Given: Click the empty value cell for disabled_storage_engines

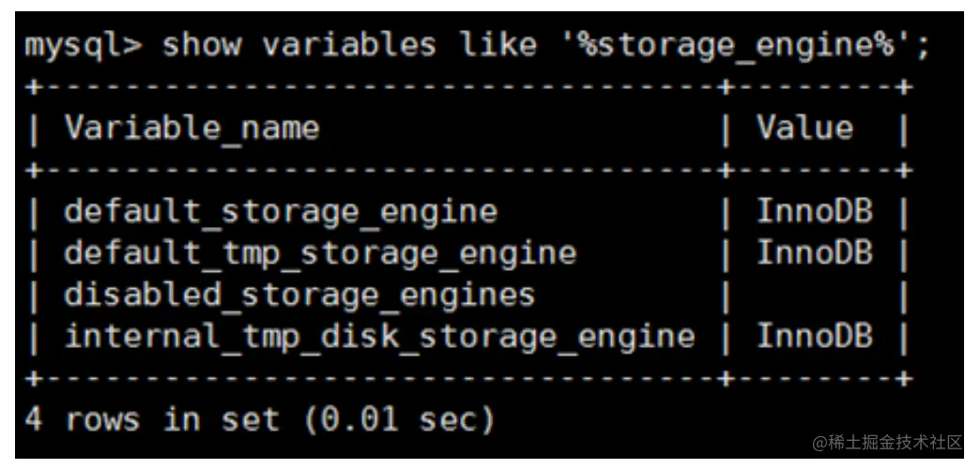Looking at the screenshot, I should [814, 295].
